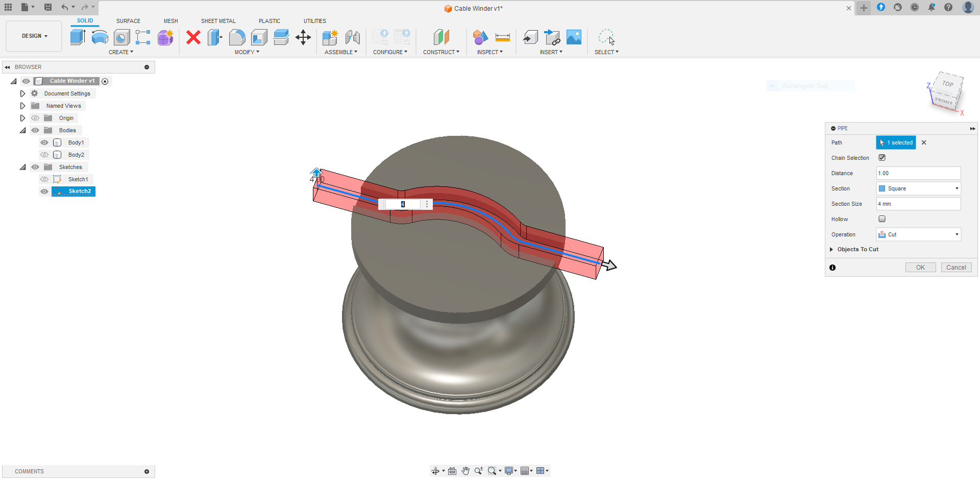Switch to the PLASTIC tab
Viewport: 980px width, 480px height.
269,21
